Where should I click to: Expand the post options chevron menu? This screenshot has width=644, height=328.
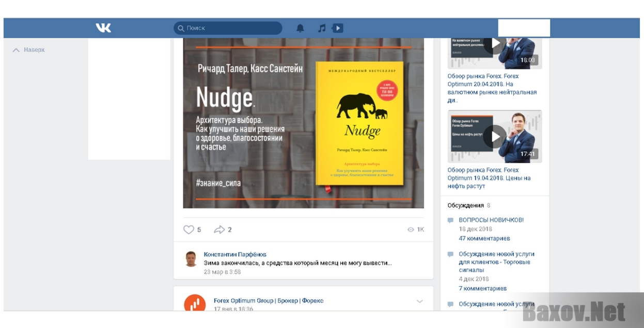[419, 301]
